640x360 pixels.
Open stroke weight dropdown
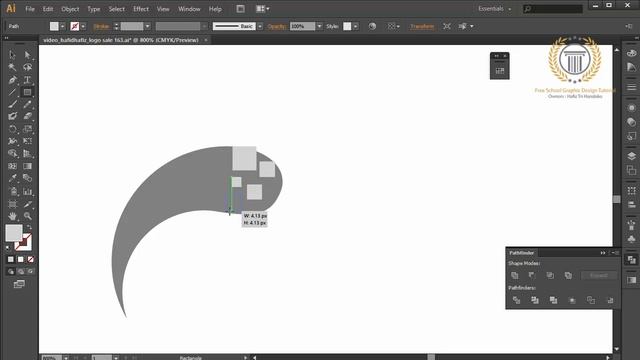147,26
